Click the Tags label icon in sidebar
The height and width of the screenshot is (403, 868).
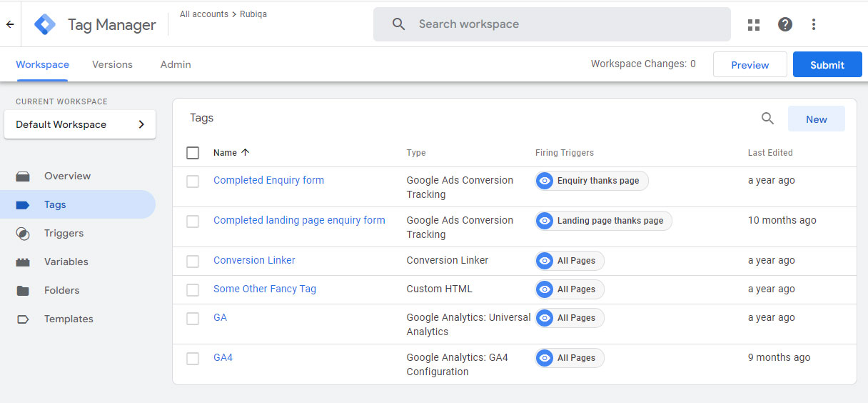(23, 205)
